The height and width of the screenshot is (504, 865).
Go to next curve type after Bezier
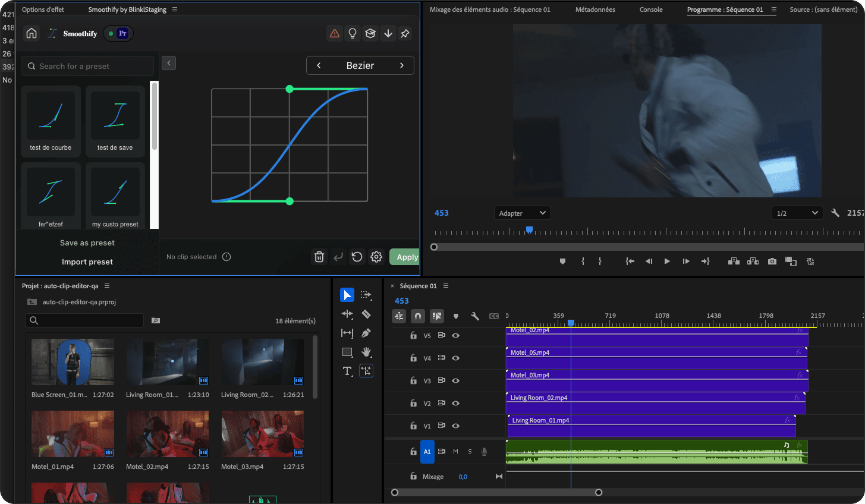tap(402, 65)
